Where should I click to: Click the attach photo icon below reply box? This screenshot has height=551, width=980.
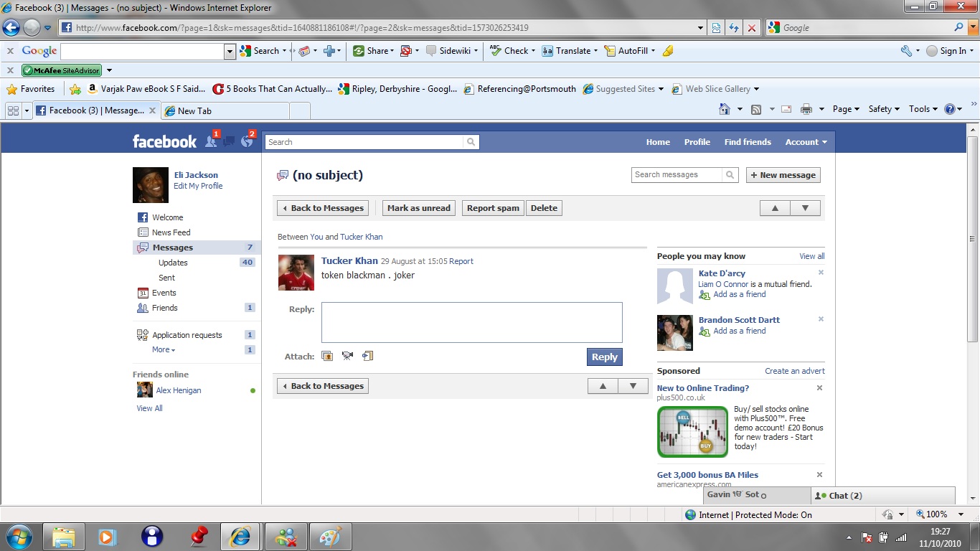point(327,356)
